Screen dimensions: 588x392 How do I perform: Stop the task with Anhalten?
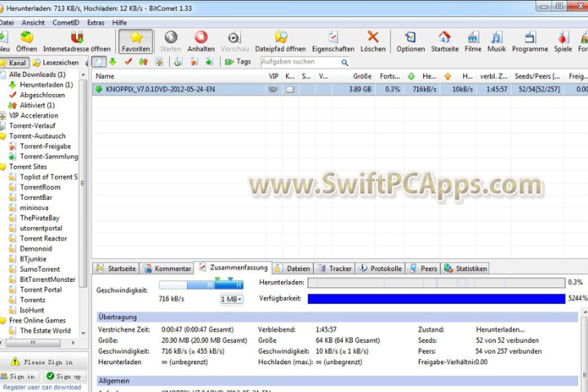pos(201,42)
